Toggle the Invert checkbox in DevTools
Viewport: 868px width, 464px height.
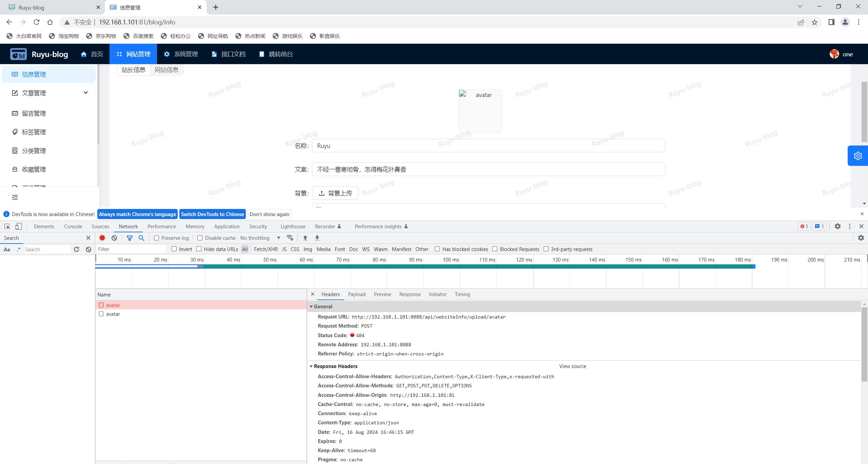(175, 249)
